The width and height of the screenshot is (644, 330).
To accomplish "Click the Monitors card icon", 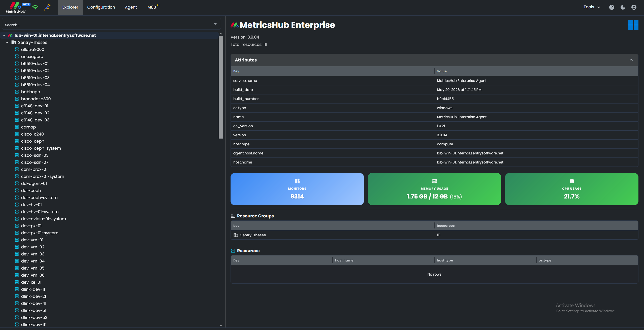I will point(297,181).
